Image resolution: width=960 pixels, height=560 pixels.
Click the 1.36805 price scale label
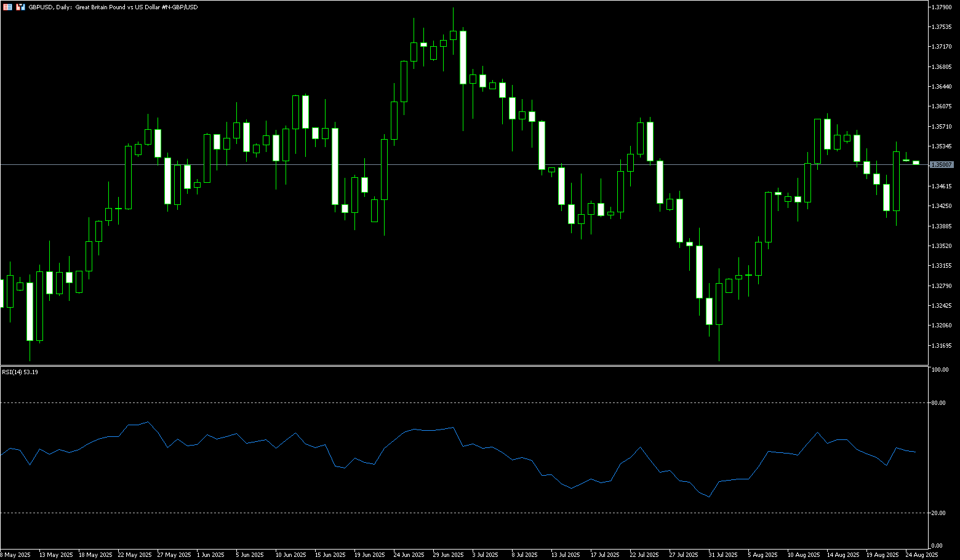[x=942, y=67]
